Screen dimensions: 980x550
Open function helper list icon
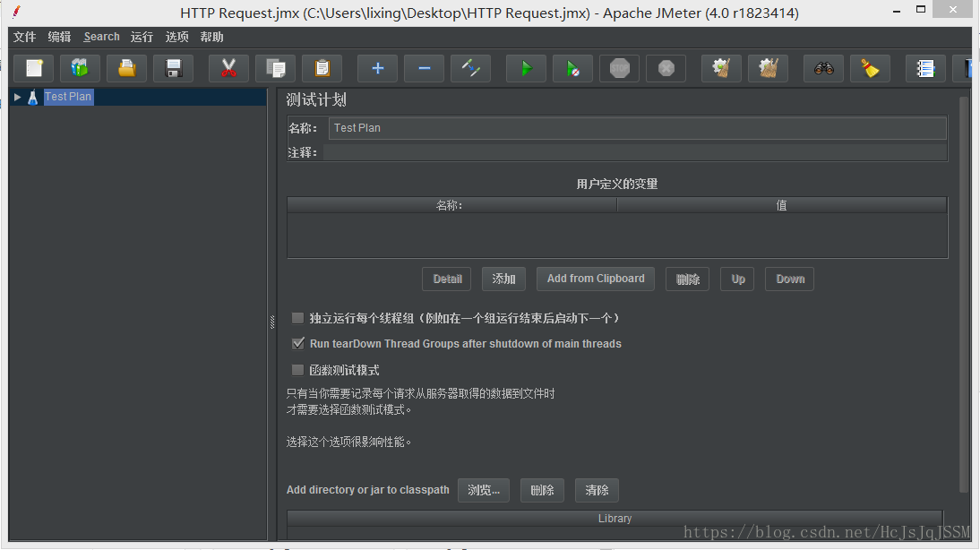925,68
